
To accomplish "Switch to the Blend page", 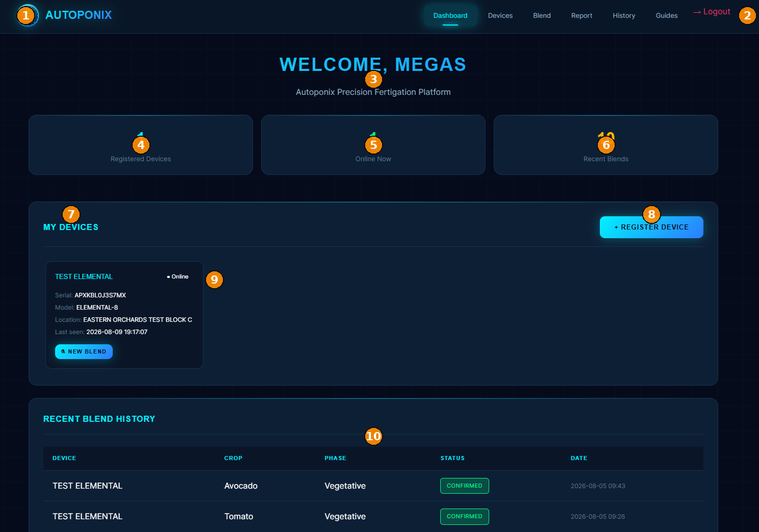I will click(x=542, y=16).
